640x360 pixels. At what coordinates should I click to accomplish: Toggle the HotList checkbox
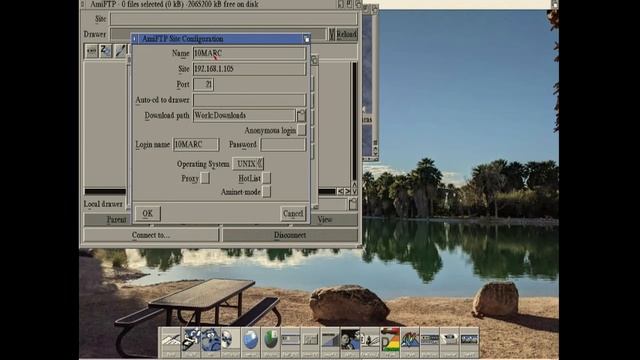click(x=266, y=178)
